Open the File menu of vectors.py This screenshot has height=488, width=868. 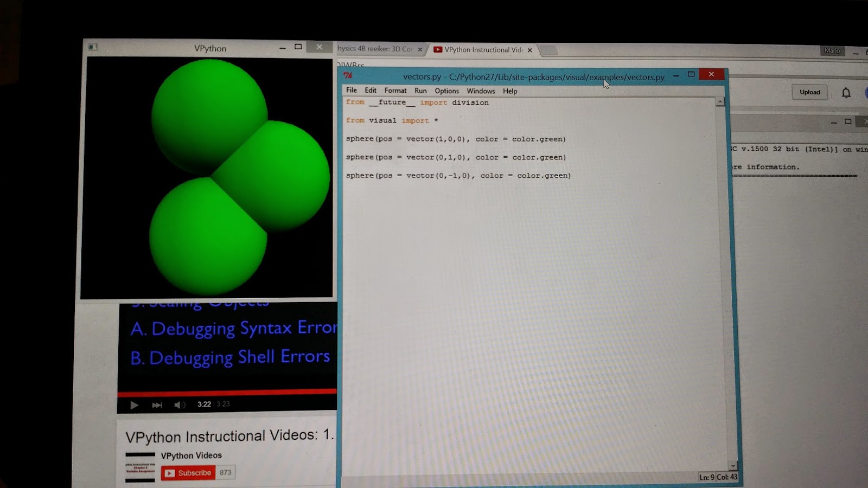[352, 91]
